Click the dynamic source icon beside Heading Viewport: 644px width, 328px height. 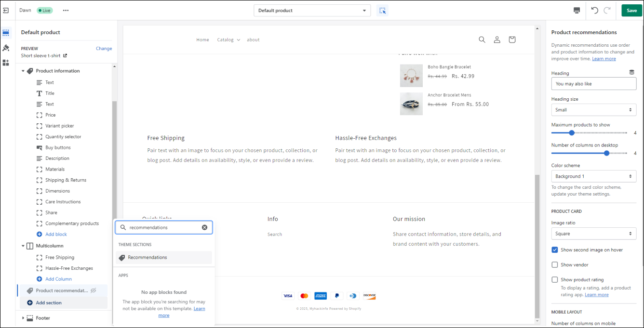632,72
